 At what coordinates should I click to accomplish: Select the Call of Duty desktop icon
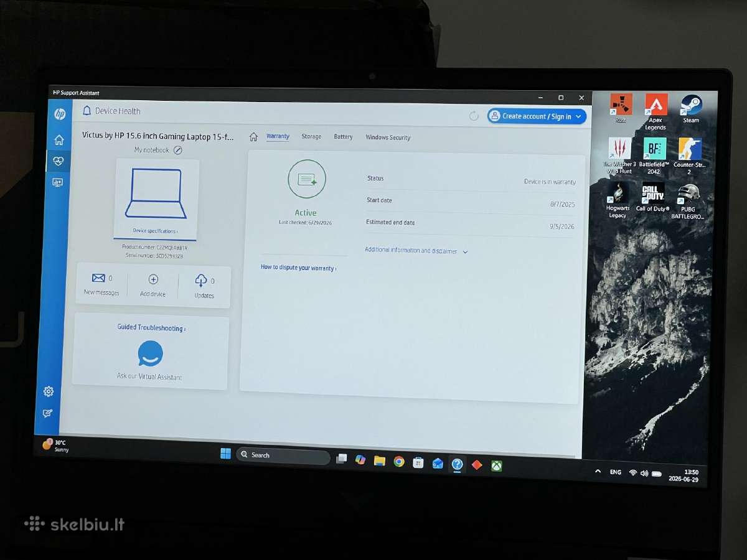click(653, 194)
